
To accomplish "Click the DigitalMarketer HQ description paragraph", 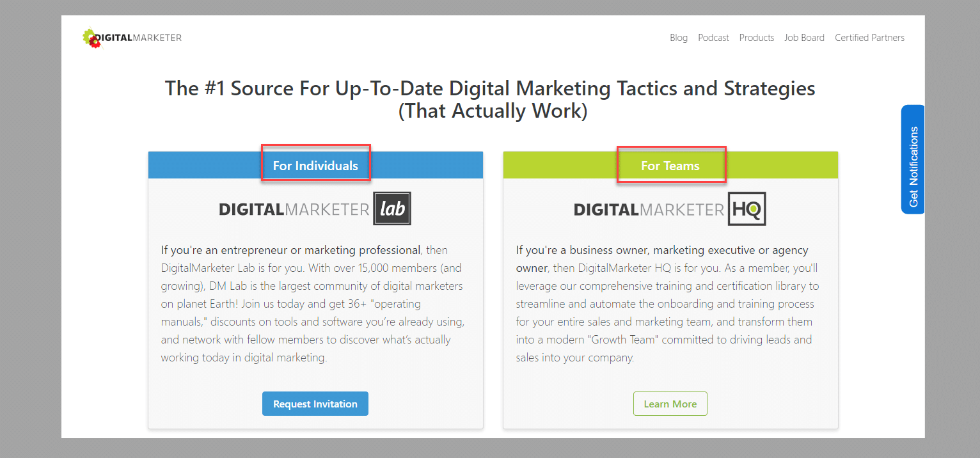I will click(667, 304).
